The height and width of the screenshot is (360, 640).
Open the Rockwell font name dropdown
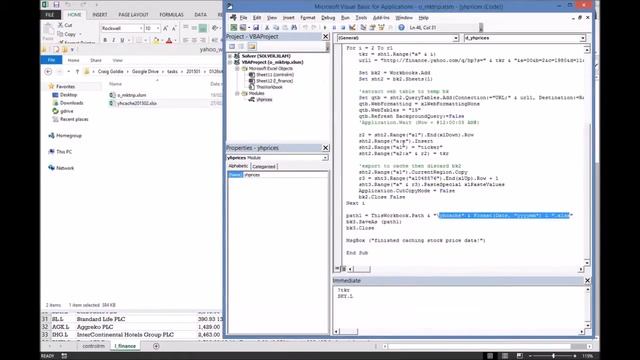click(x=141, y=28)
